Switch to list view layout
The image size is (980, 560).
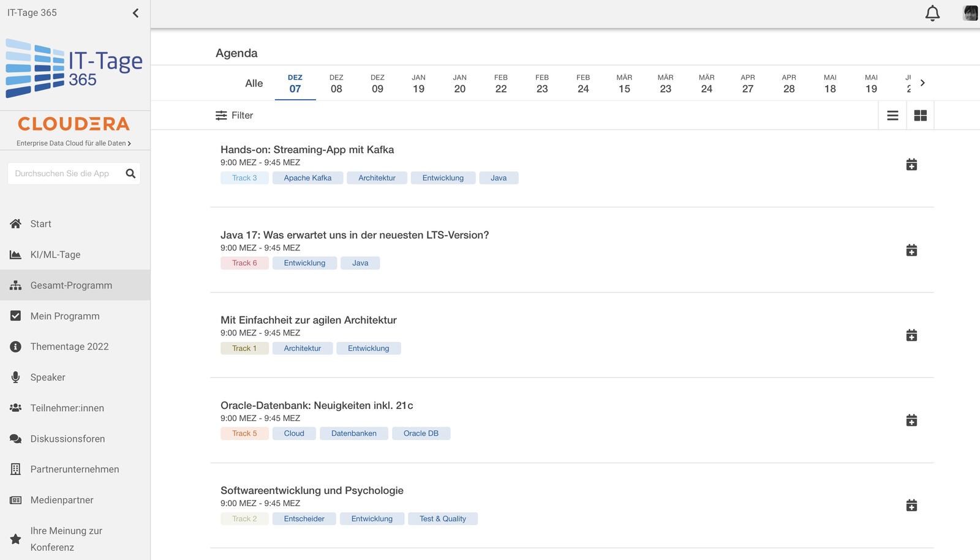point(892,115)
